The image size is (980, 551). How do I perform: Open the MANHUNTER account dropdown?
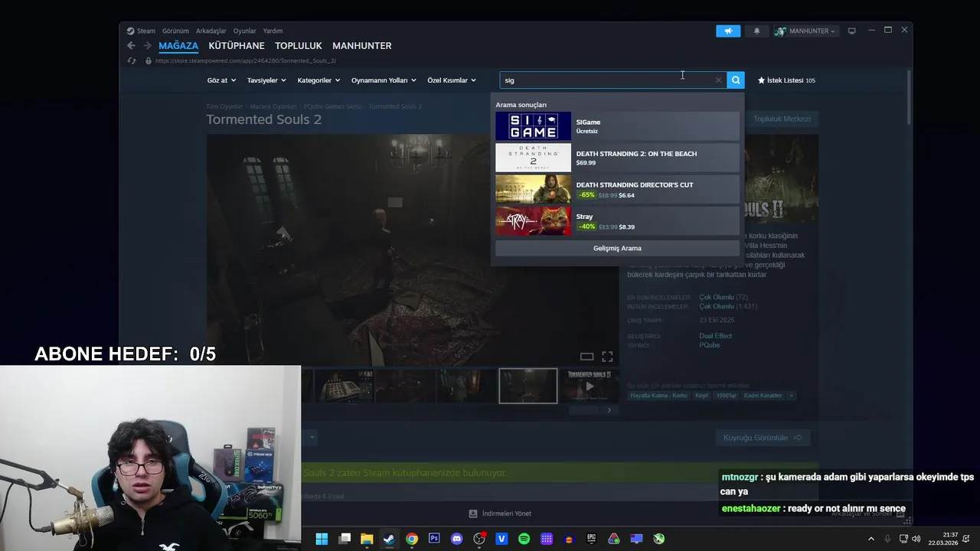point(806,31)
